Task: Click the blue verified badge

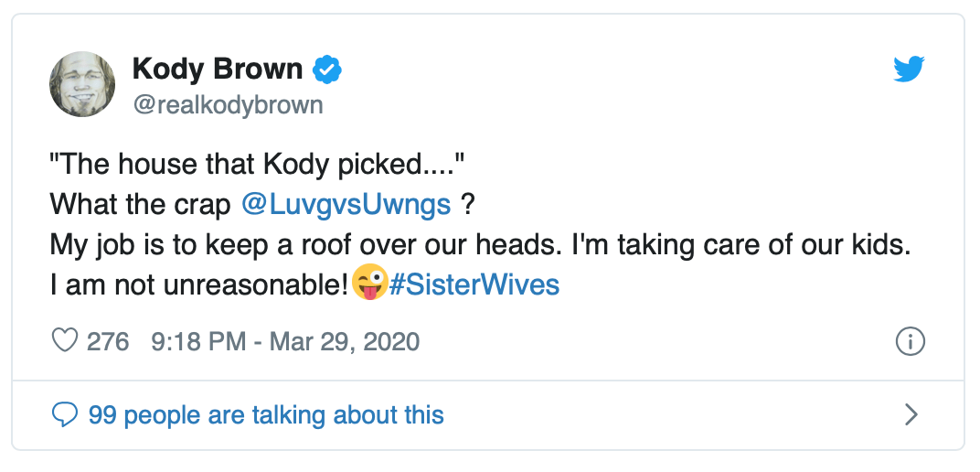Action: click(327, 70)
